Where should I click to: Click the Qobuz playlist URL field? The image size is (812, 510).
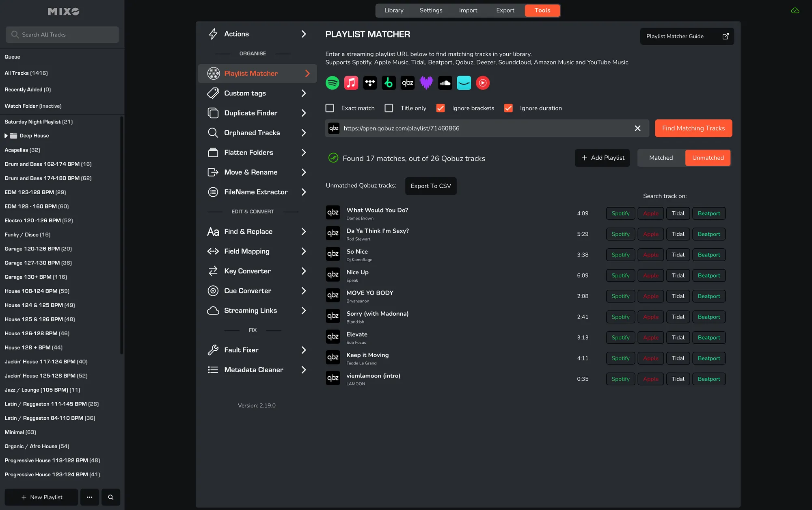click(487, 128)
